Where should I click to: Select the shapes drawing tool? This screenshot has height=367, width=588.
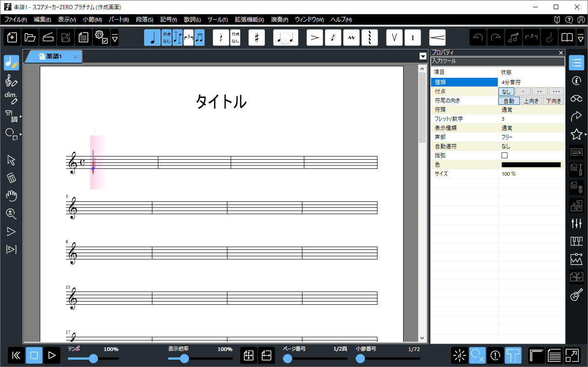pos(11,134)
